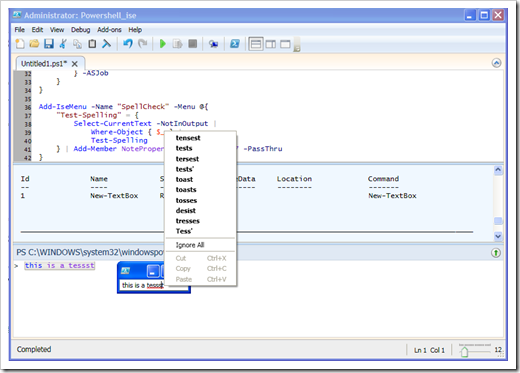Image resolution: width=520 pixels, height=373 pixels.
Task: Click green arrow to move command pane up
Action: tap(496, 253)
